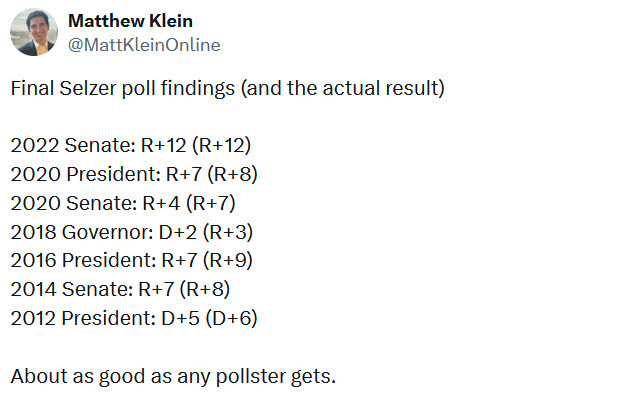
Task: Click the 'Final Selzer poll findings' heading text
Action: click(x=123, y=89)
